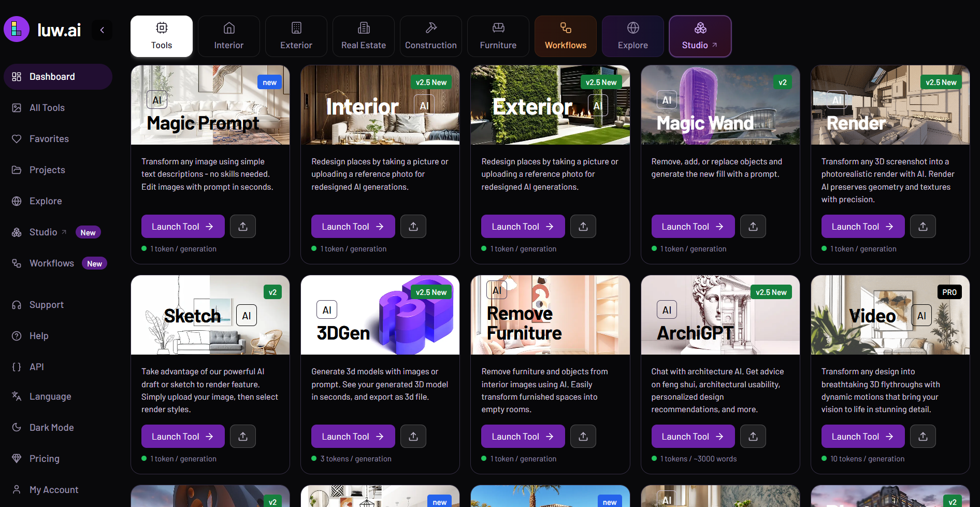Open the 3DGen card thumbnail

pyautogui.click(x=380, y=315)
